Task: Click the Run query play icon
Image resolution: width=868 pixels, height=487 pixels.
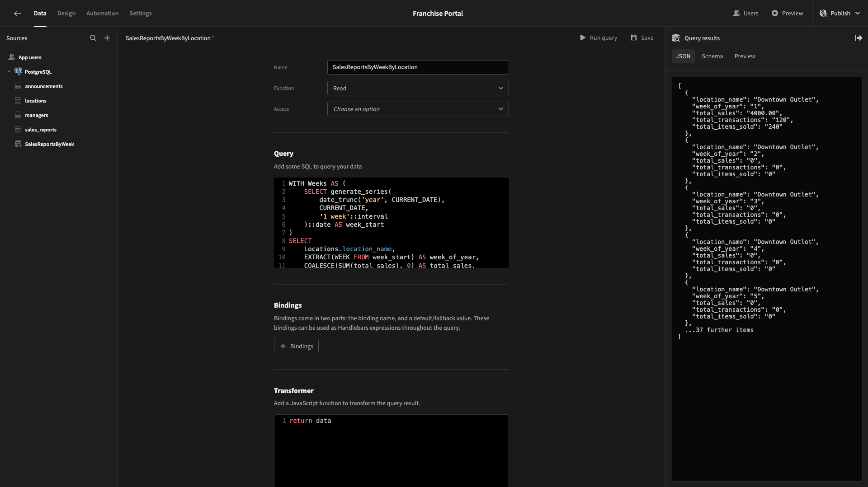Action: point(583,37)
